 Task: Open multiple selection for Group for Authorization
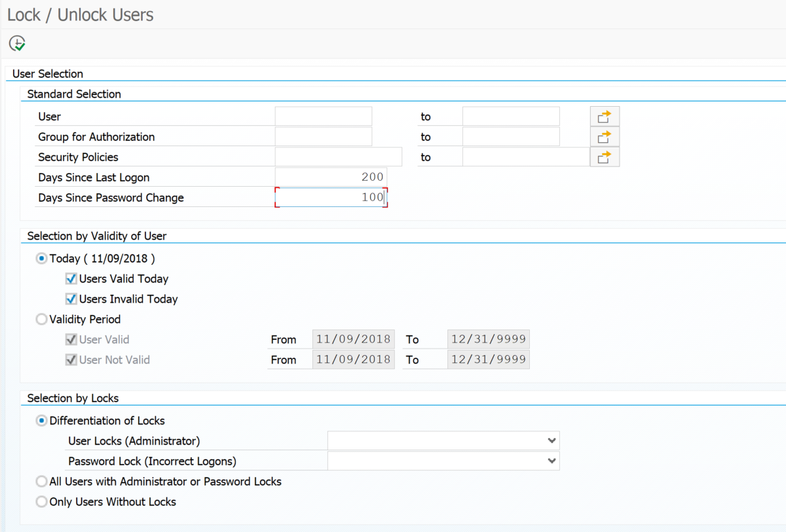[604, 137]
